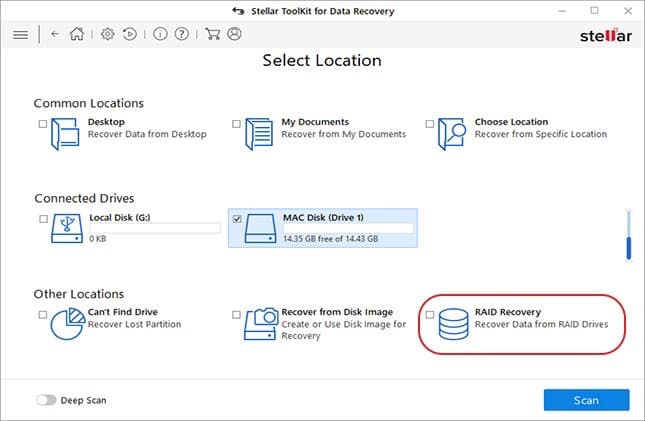The height and width of the screenshot is (421, 645).
Task: Click the RAID Recovery database icon
Action: [x=453, y=324]
